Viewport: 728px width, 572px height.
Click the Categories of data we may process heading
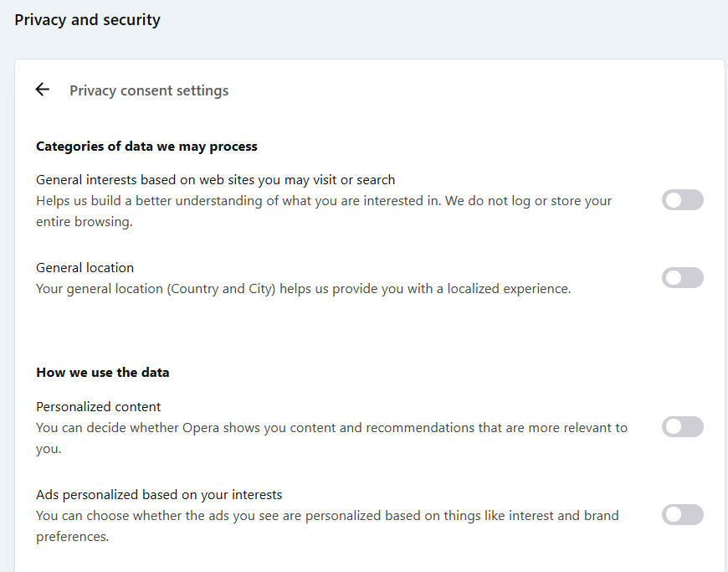click(146, 147)
